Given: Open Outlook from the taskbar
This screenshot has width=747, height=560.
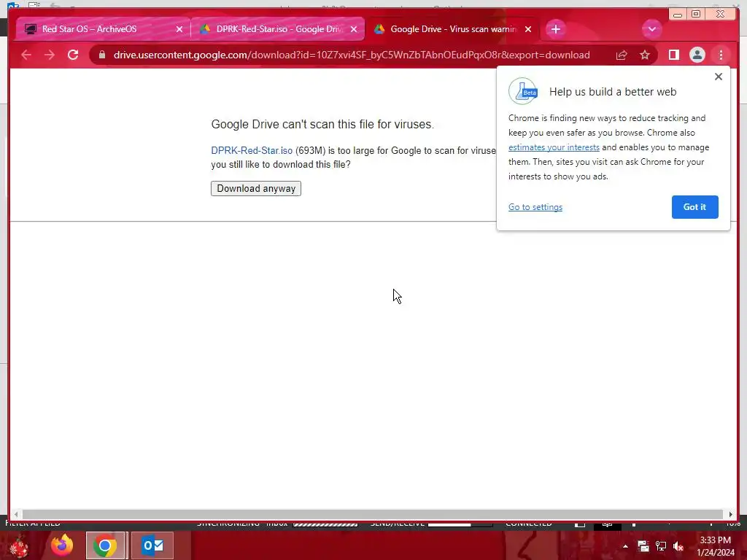Looking at the screenshot, I should [152, 545].
